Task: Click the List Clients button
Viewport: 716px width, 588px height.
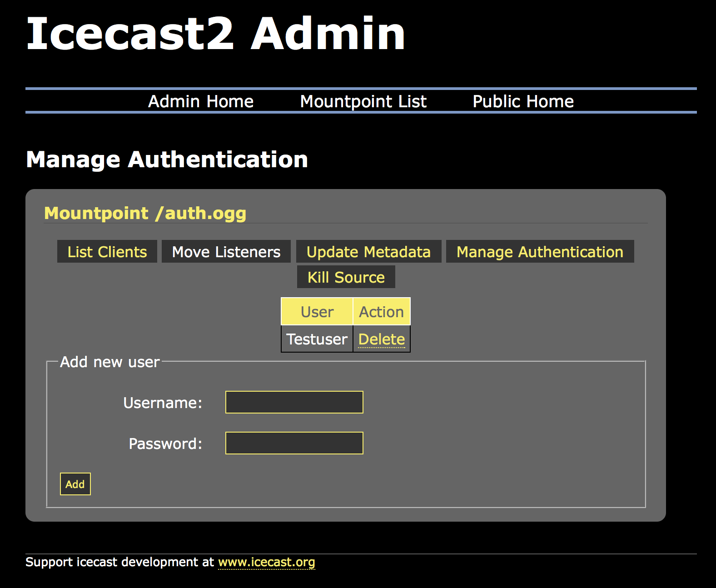Action: 107,252
